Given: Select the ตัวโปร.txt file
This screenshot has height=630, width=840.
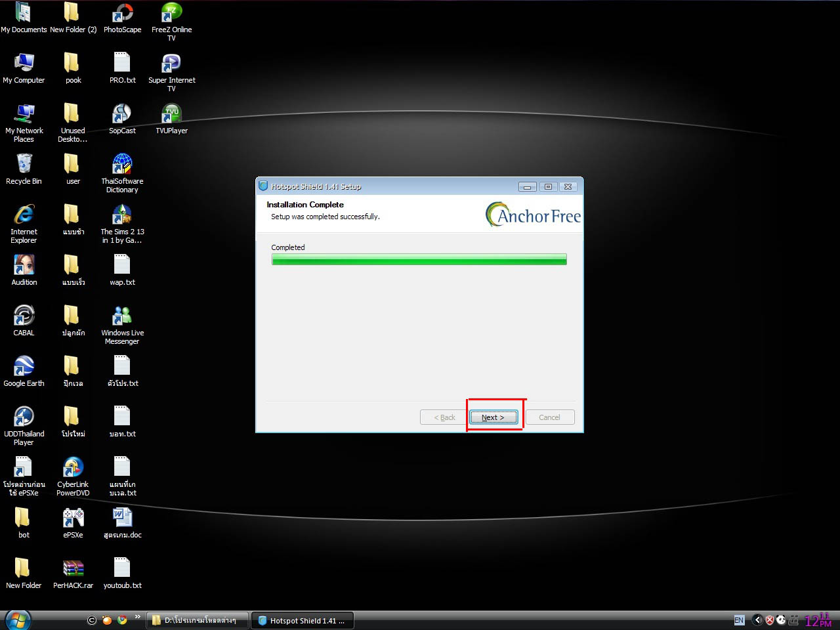Looking at the screenshot, I should 122,371.
